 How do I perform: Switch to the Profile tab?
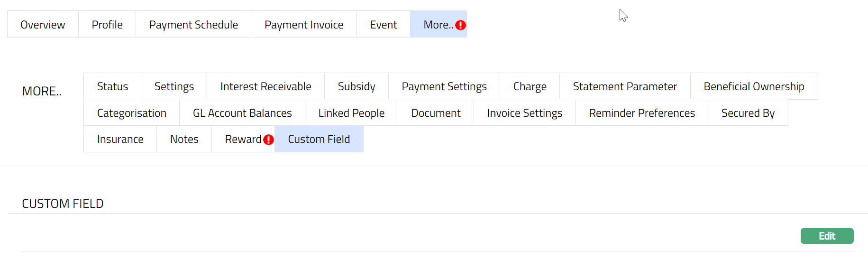click(107, 25)
